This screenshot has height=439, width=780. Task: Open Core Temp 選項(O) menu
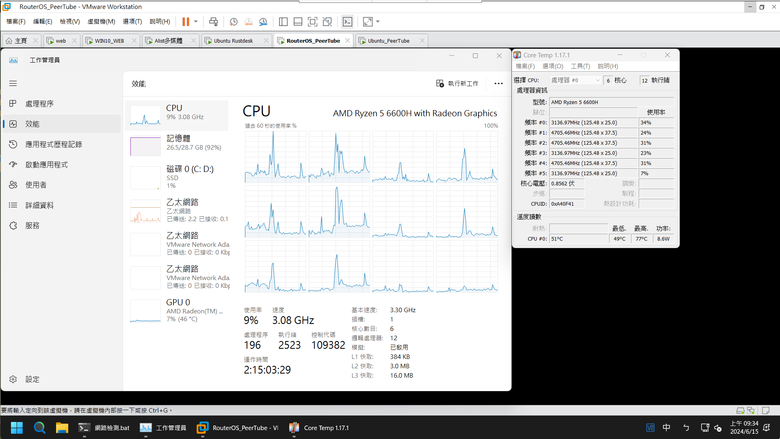click(x=553, y=66)
